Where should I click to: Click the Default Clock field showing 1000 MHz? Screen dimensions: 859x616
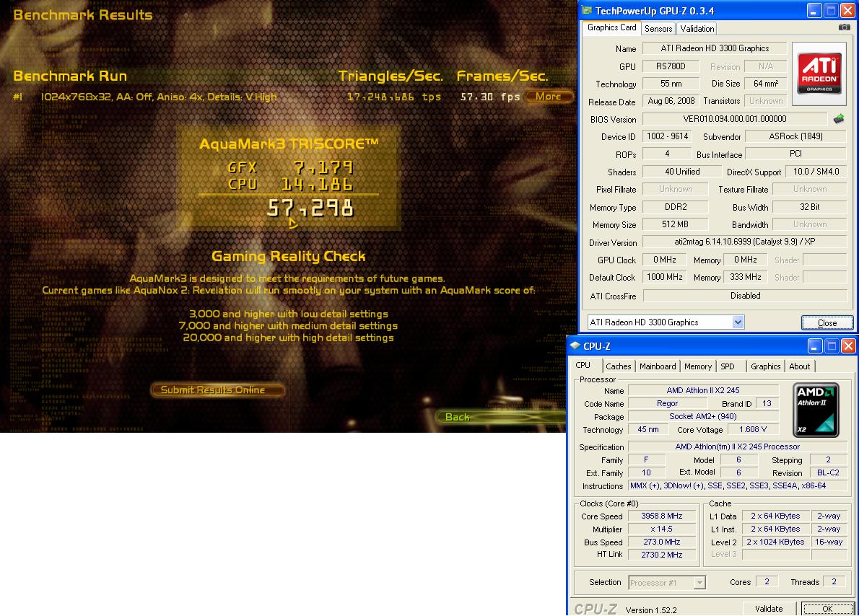coord(664,277)
